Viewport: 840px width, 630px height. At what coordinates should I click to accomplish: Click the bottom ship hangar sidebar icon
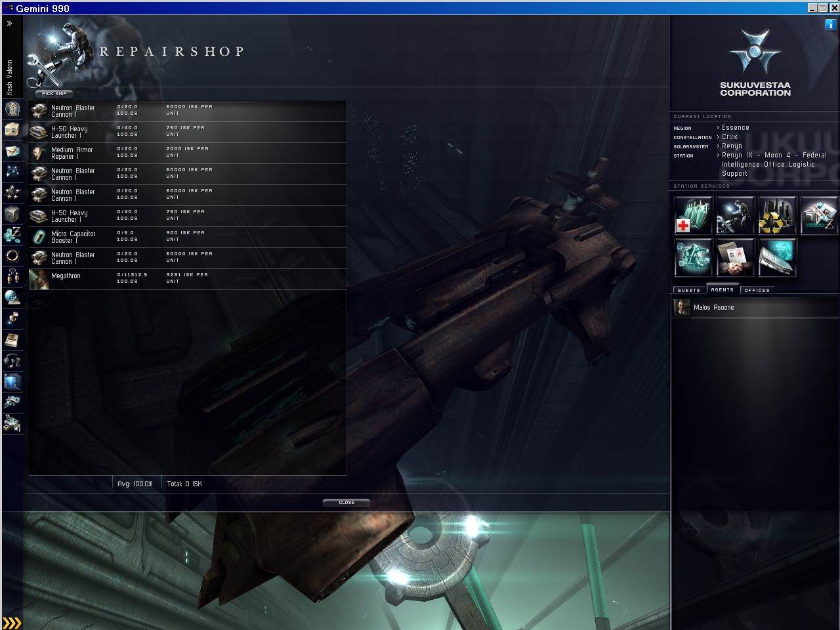[x=12, y=423]
